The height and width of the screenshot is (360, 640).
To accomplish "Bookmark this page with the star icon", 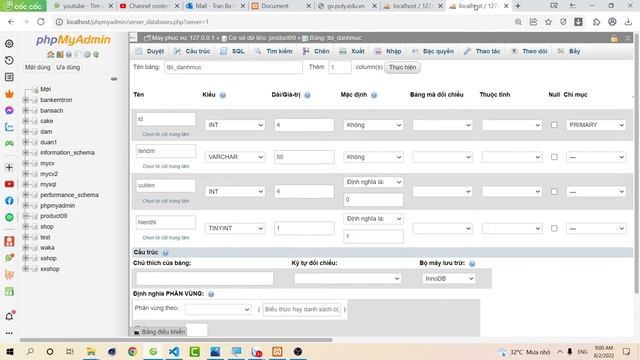I will pos(548,22).
